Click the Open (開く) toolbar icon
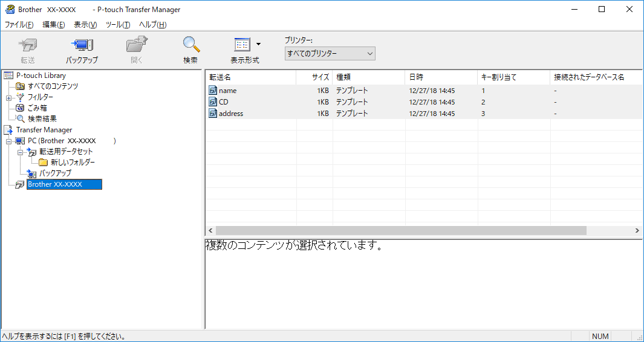The image size is (644, 342). tap(137, 44)
